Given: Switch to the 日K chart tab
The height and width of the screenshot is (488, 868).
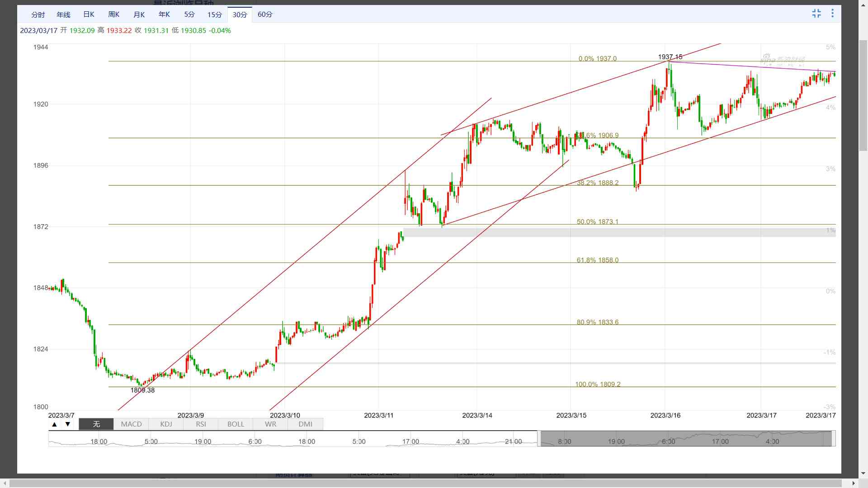Looking at the screenshot, I should (89, 14).
